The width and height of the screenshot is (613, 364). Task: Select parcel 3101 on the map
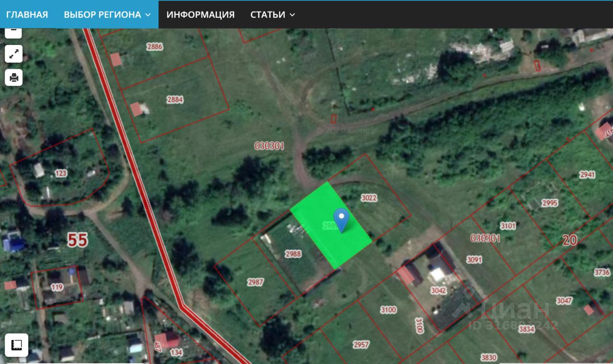(x=508, y=226)
